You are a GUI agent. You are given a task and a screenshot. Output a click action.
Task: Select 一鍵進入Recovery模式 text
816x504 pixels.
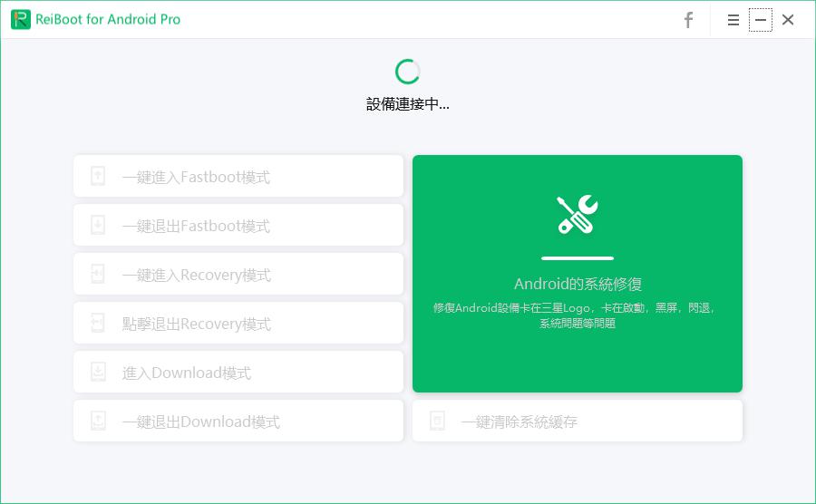(x=197, y=275)
